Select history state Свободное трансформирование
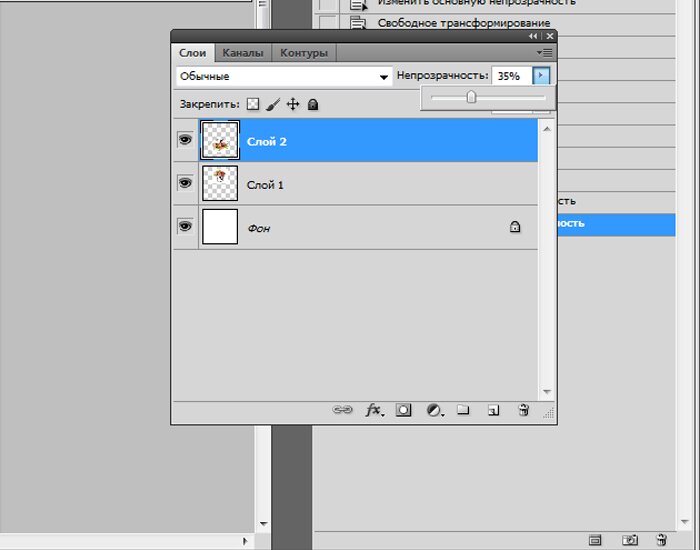700x550 pixels. click(464, 23)
